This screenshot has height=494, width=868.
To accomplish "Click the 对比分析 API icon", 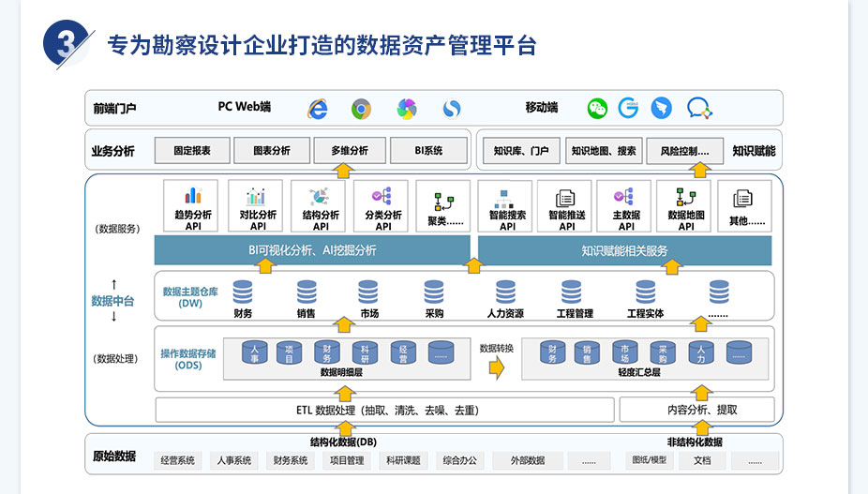I will tap(256, 196).
